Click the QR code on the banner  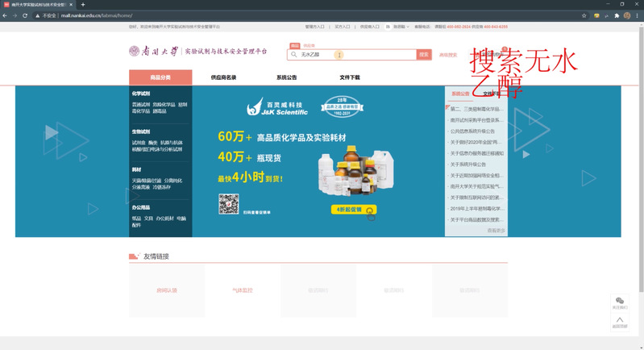click(228, 204)
